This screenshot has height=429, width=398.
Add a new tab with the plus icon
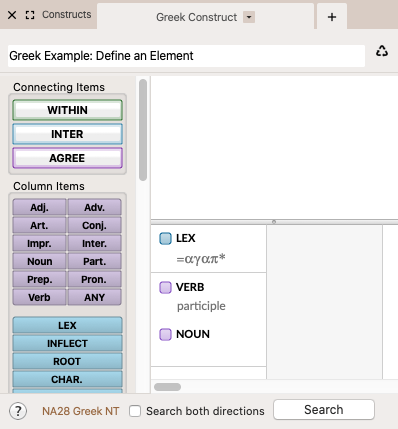coord(332,17)
